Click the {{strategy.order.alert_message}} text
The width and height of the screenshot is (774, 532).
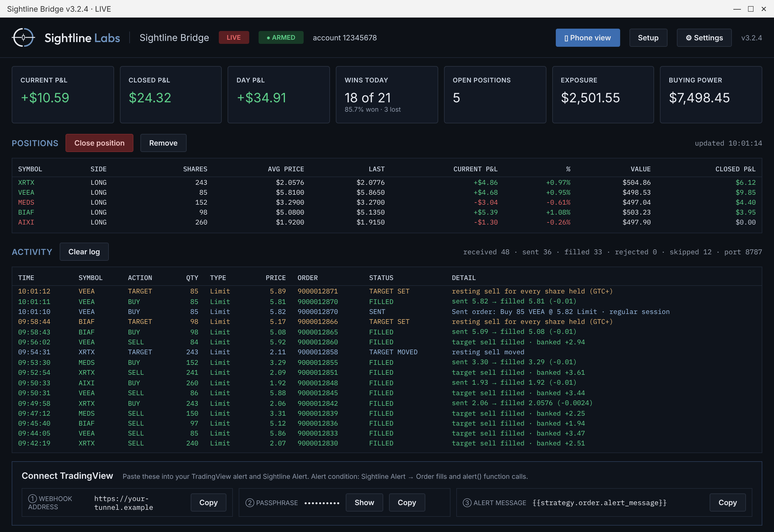tap(599, 503)
